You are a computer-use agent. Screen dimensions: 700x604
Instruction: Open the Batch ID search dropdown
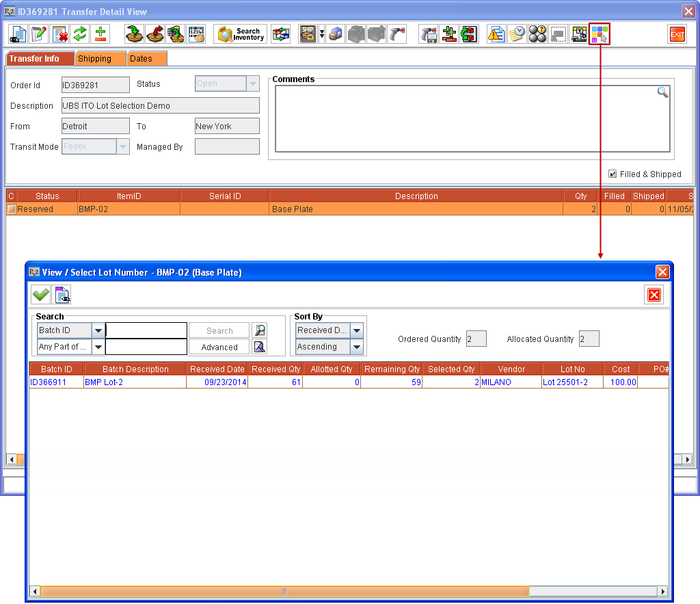(x=98, y=330)
